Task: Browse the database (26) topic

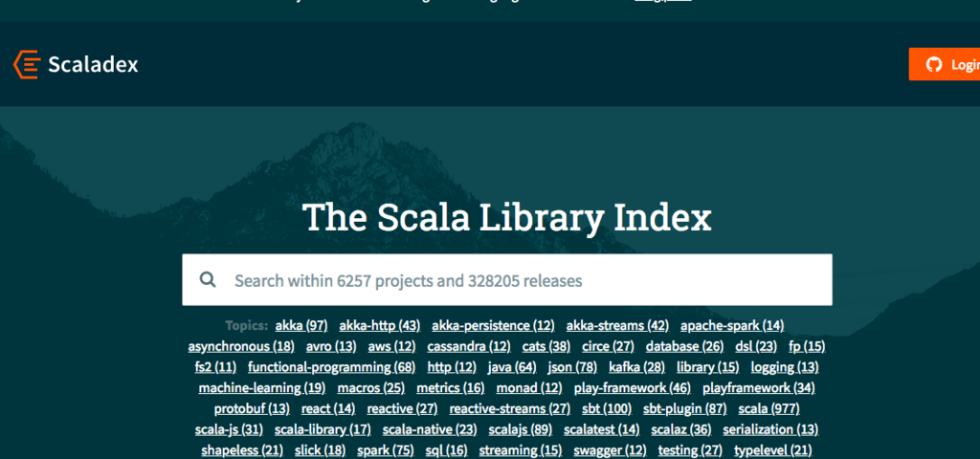Action: [x=685, y=346]
